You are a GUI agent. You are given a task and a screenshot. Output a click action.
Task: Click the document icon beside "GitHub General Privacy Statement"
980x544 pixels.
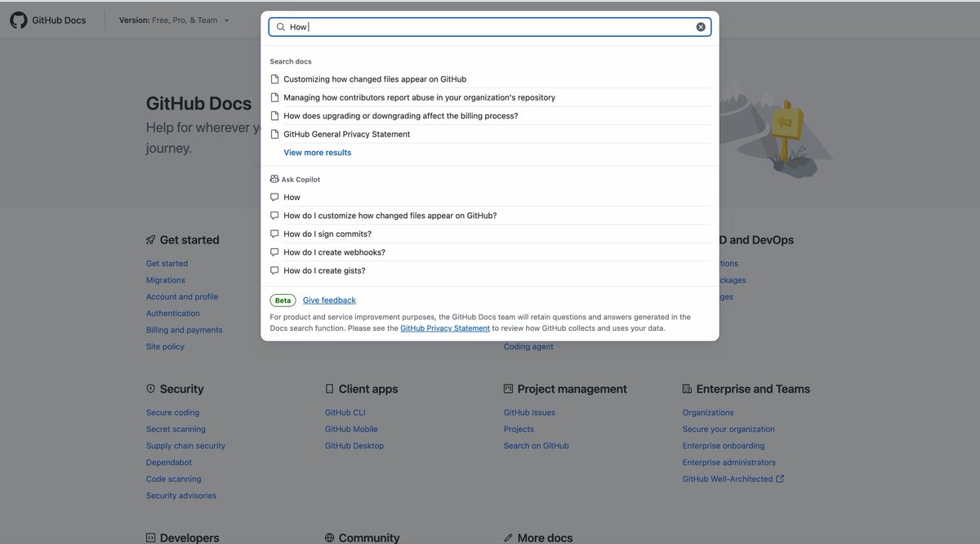point(275,134)
